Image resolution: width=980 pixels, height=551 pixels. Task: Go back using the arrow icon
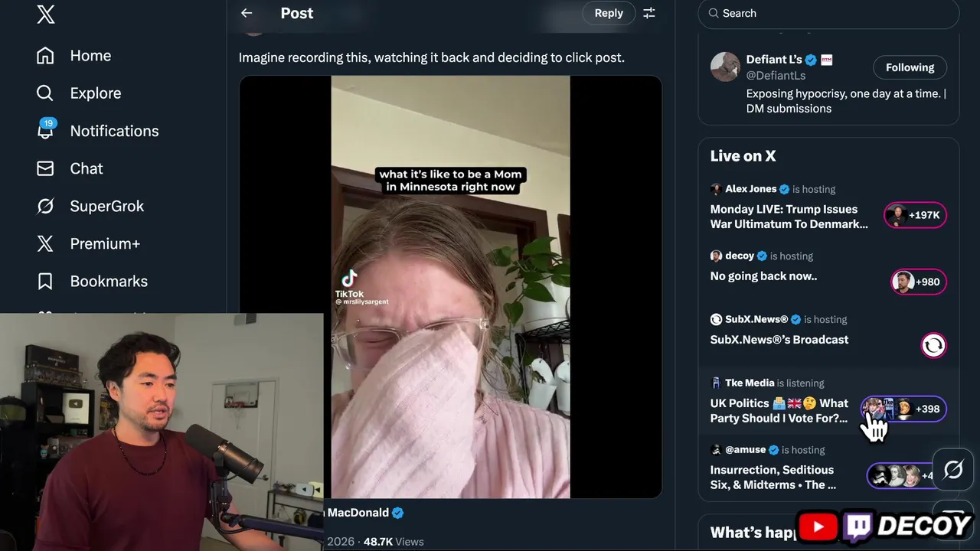[247, 13]
